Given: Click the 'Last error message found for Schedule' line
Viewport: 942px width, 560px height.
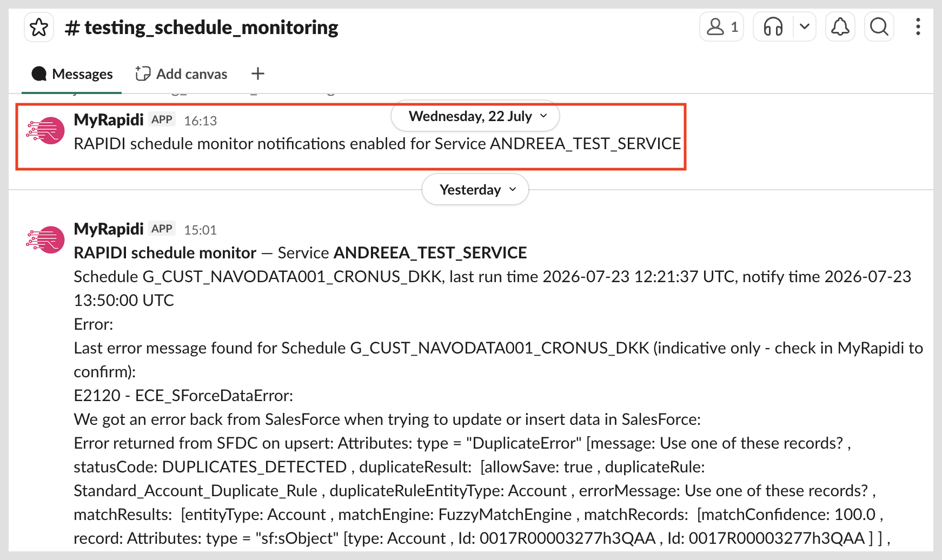Looking at the screenshot, I should tap(498, 348).
